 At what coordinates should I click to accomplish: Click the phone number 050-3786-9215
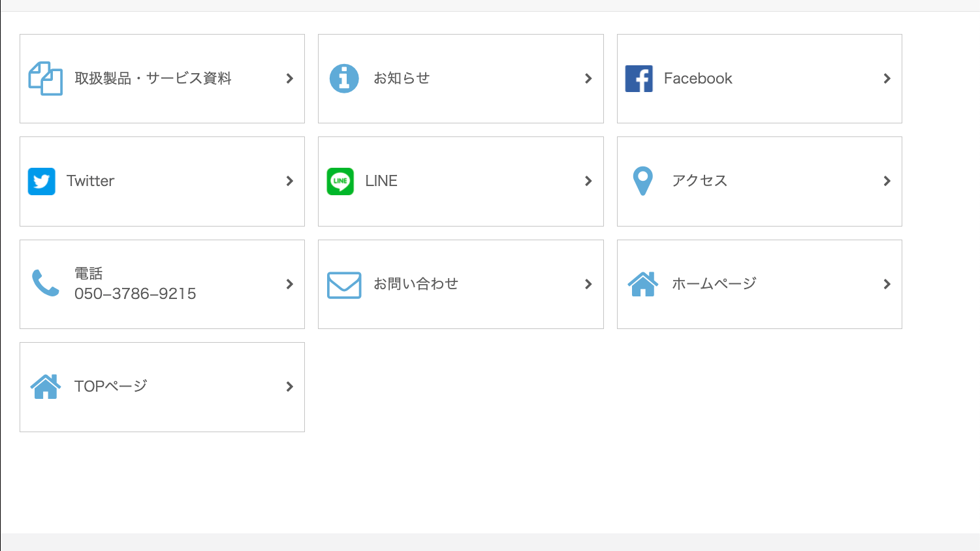click(134, 293)
